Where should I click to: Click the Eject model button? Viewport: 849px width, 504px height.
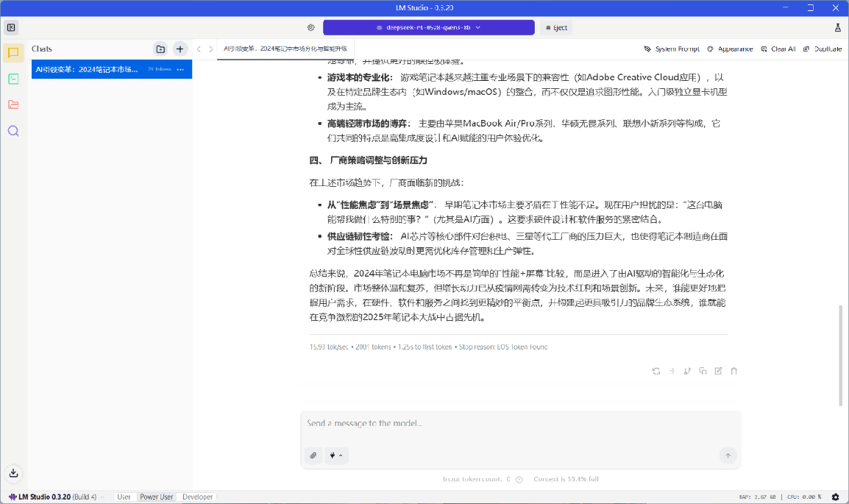pyautogui.click(x=556, y=27)
